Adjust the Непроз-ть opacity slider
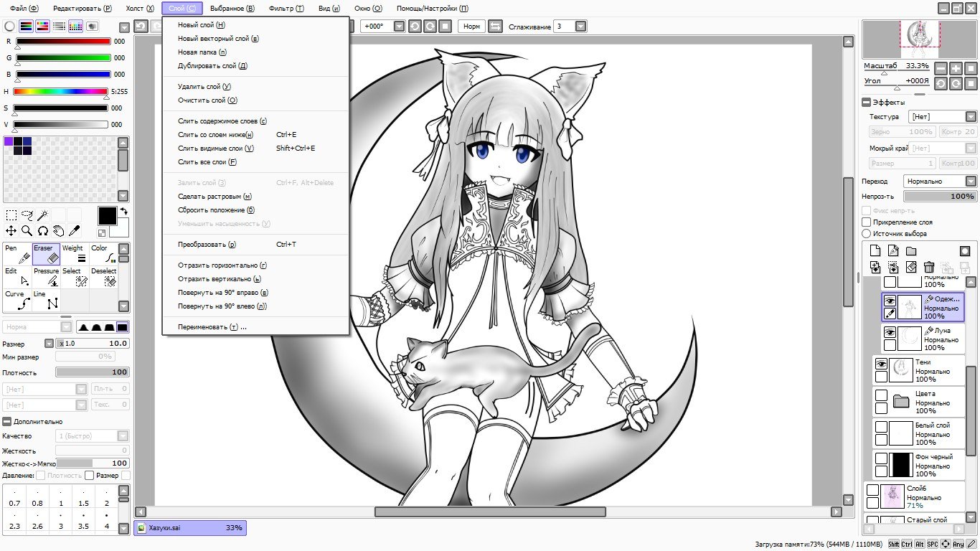Viewport: 980px width, 551px height. 940,196
